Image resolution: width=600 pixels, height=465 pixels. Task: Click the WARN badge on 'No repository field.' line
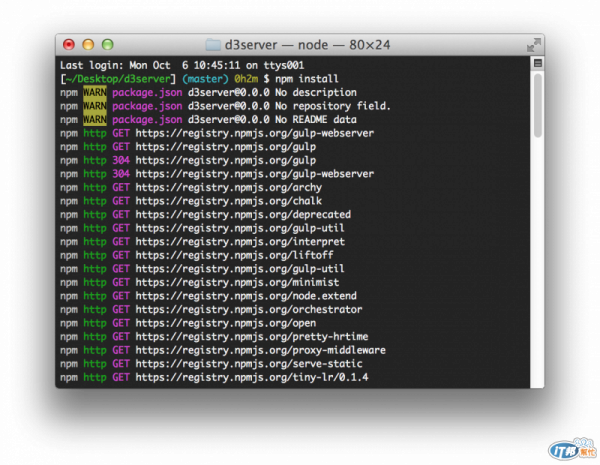pyautogui.click(x=95, y=106)
